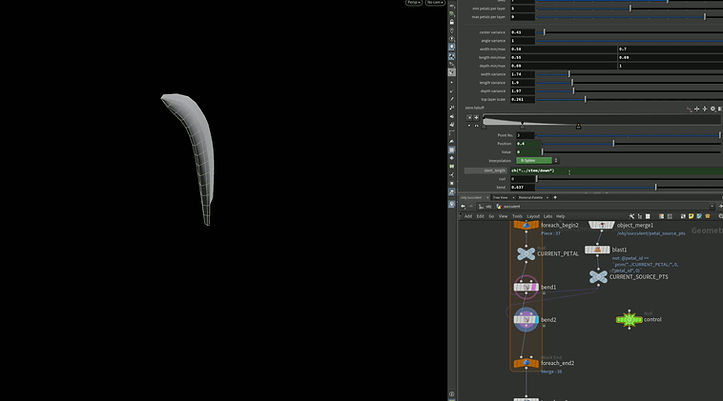Click the help icon at network pane bottom-left
The height and width of the screenshot is (401, 723).
coord(452,395)
